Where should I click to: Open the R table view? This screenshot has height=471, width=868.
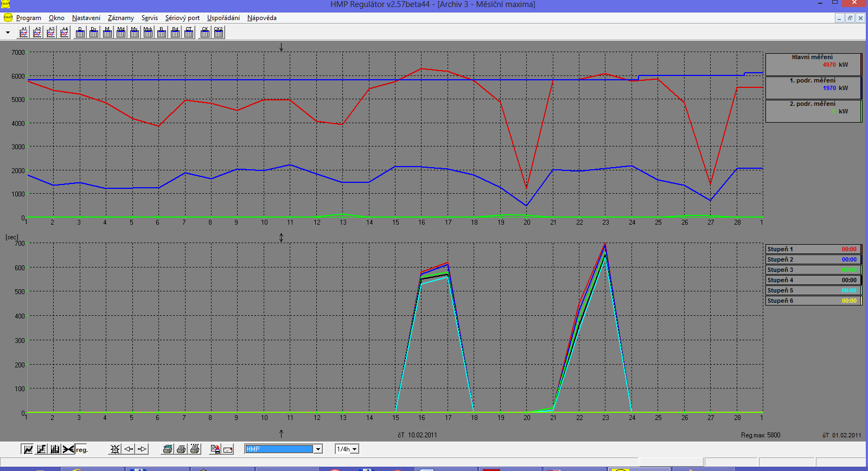pos(162,33)
